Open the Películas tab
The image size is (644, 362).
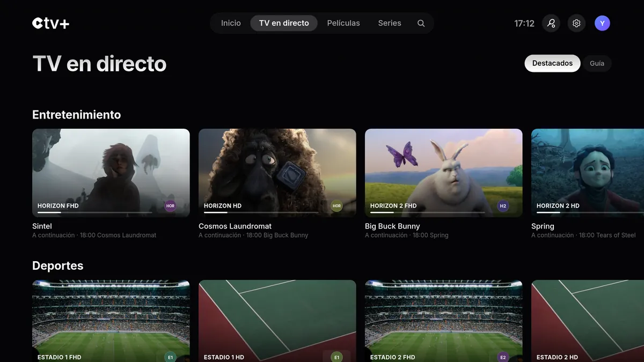click(x=343, y=23)
